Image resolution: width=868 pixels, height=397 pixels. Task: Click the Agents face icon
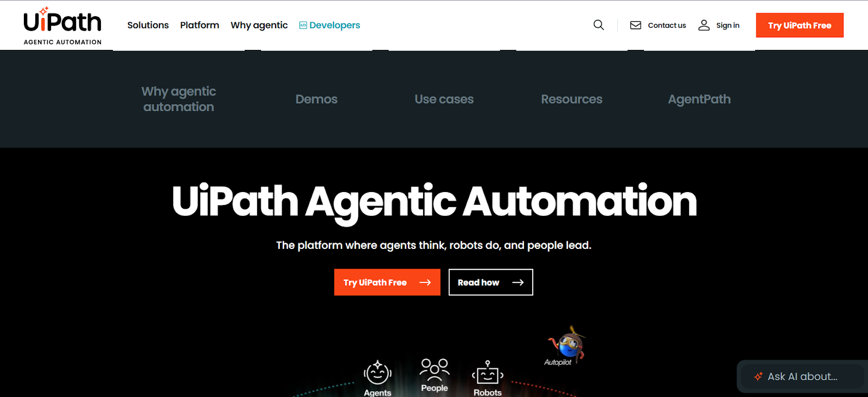pyautogui.click(x=378, y=373)
